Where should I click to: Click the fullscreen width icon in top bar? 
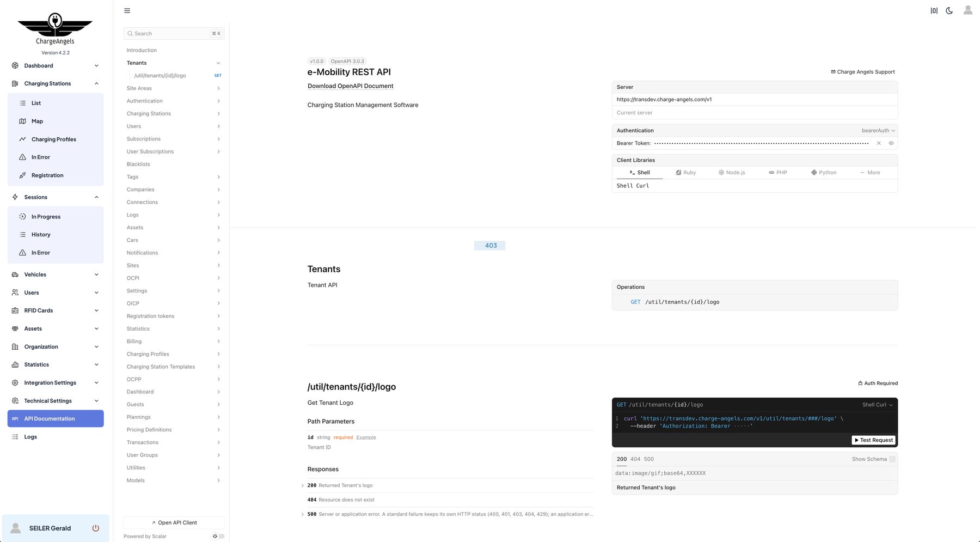[934, 11]
